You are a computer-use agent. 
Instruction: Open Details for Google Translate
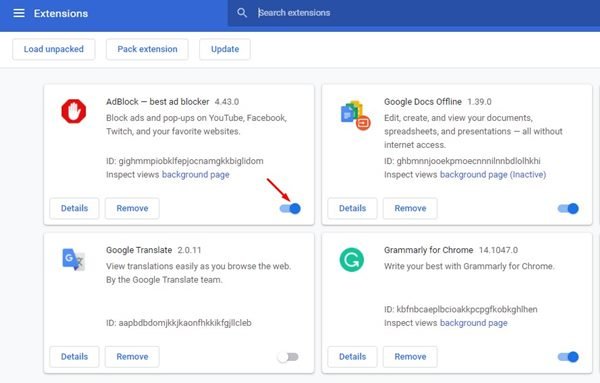click(74, 357)
